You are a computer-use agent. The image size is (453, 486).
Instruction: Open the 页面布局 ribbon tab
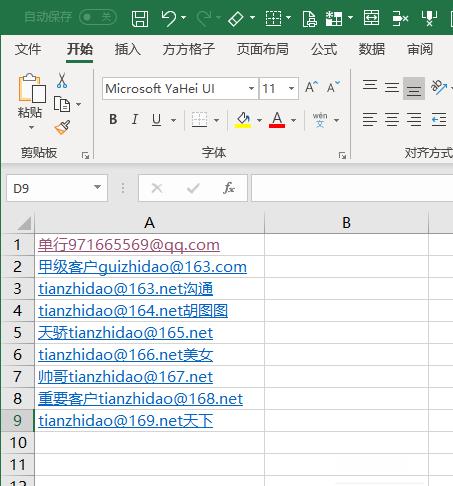(263, 49)
